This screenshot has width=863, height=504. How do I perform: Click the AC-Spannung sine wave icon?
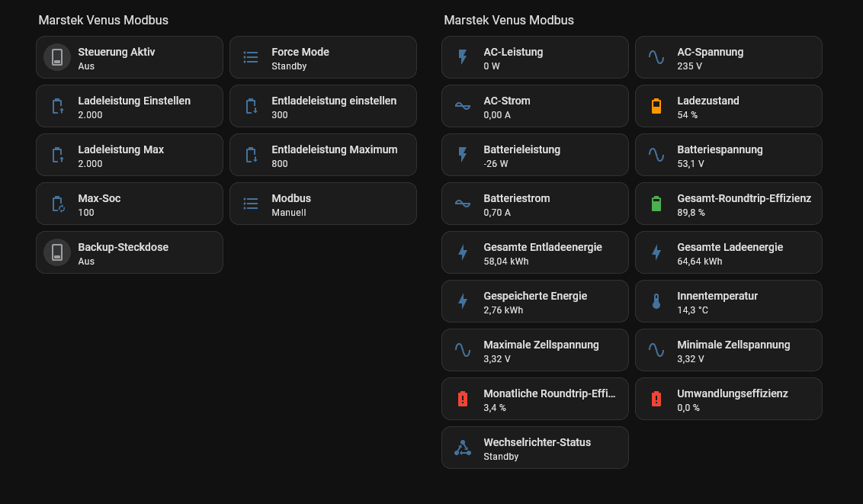click(x=656, y=57)
